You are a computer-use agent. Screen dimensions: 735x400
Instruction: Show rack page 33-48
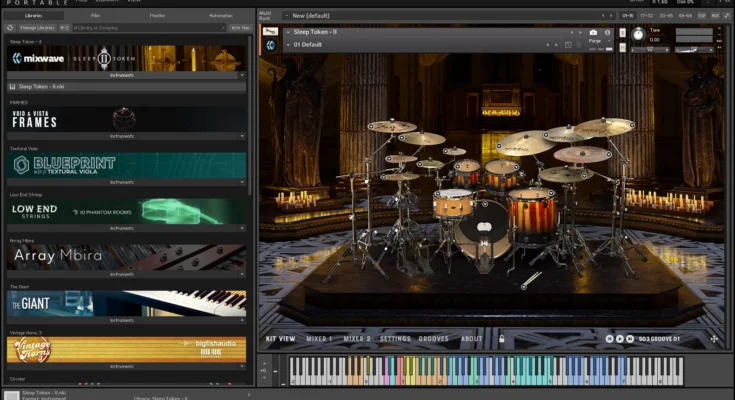pos(666,15)
